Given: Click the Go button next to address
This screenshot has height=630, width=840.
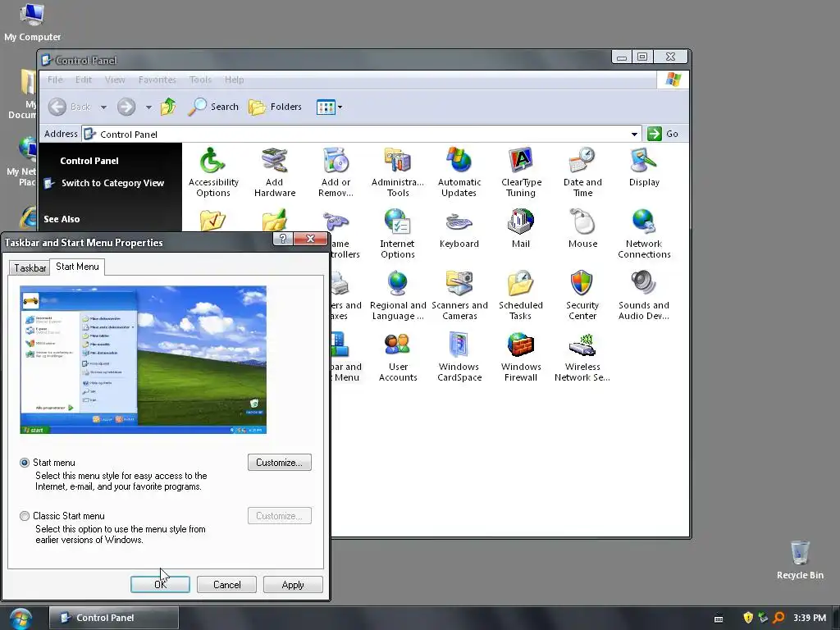Looking at the screenshot, I should (x=663, y=134).
